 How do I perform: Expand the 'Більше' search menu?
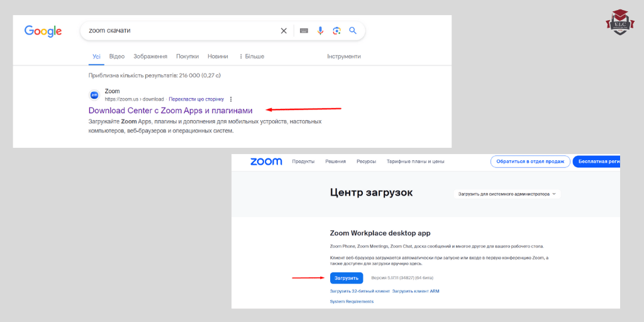[252, 56]
